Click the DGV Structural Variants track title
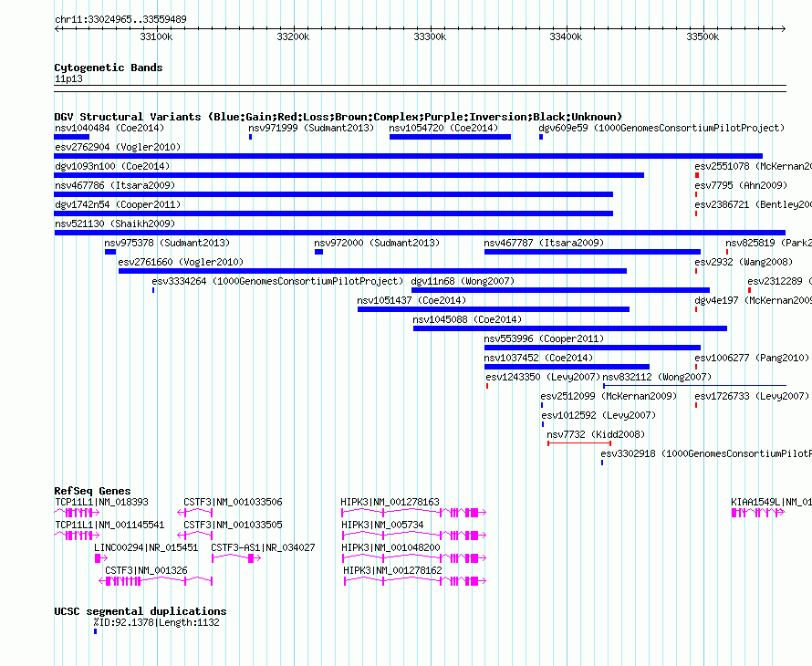This screenshot has height=666, width=812. coord(338,117)
